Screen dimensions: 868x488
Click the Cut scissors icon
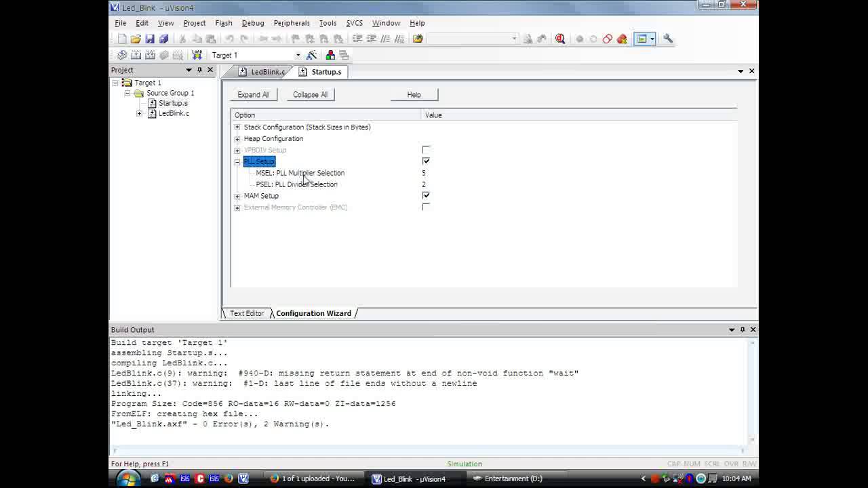click(182, 39)
